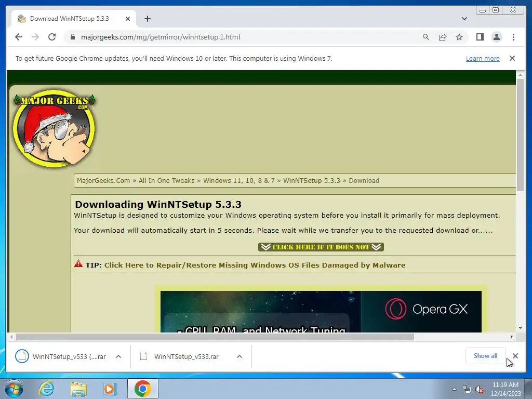Click the Major Geeks logo
532x399 pixels.
pyautogui.click(x=54, y=128)
